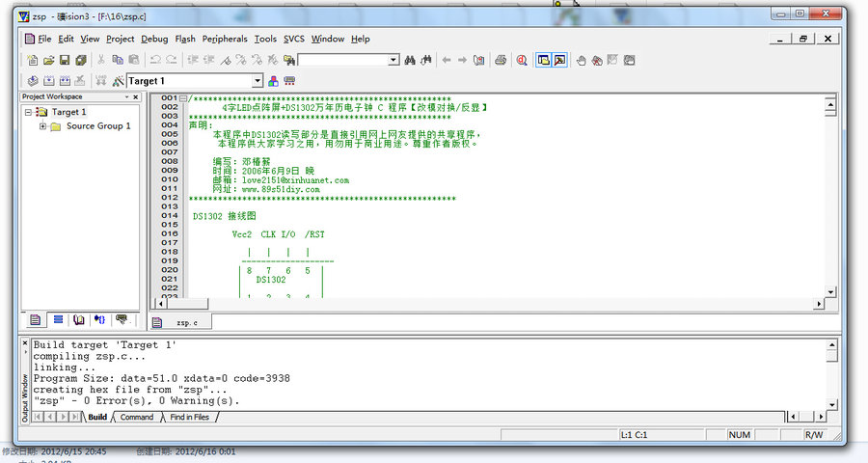Toggle Project Window visibility button
This screenshot has width=868, height=463.
pos(543,60)
